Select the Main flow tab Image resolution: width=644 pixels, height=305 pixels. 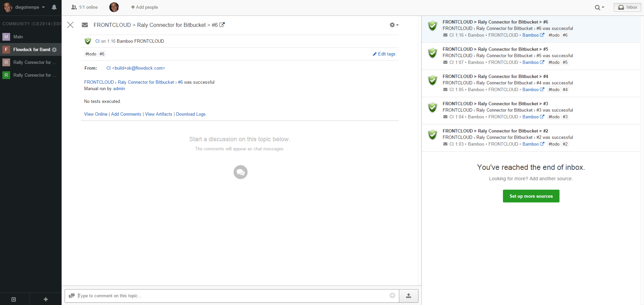click(x=31, y=37)
